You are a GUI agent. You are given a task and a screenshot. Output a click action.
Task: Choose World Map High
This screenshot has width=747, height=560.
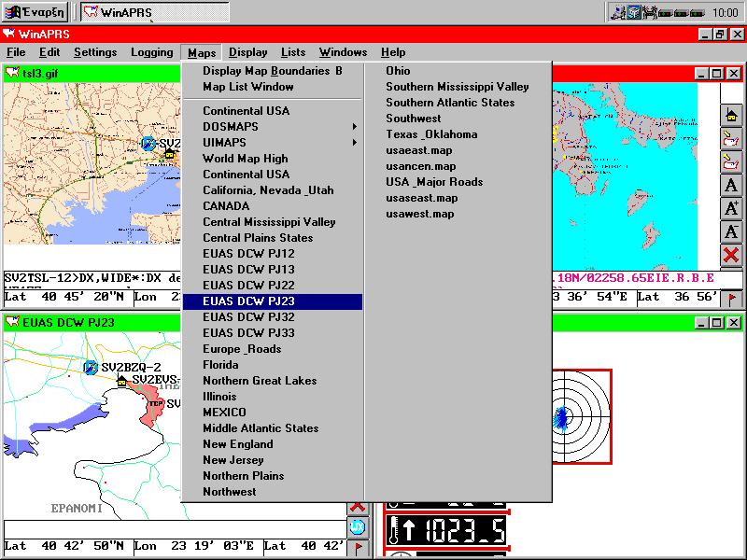click(273, 159)
